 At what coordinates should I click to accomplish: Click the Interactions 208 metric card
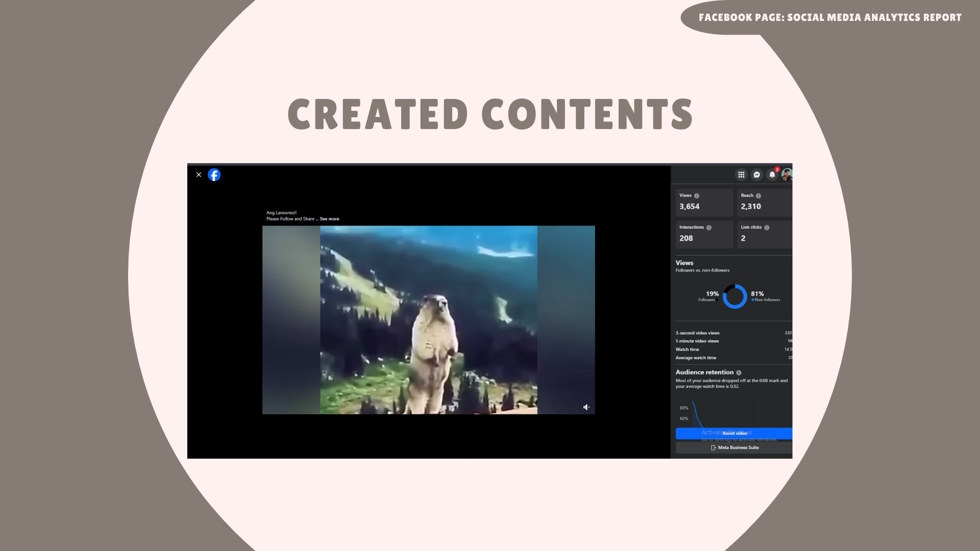[704, 234]
